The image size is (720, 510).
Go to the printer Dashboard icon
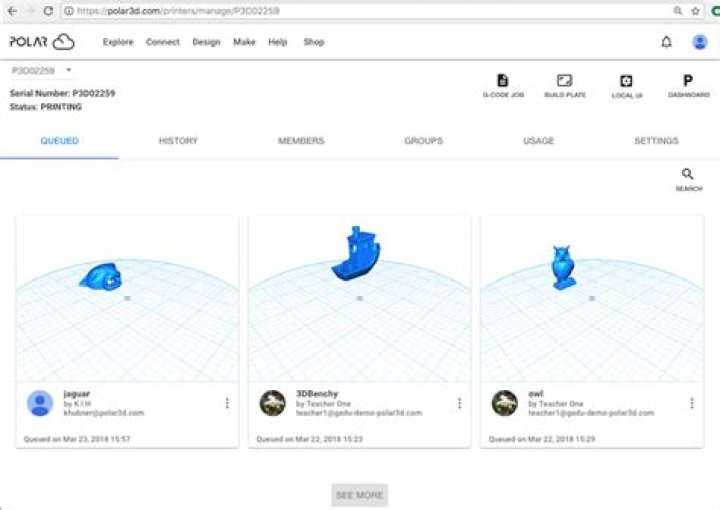(688, 82)
